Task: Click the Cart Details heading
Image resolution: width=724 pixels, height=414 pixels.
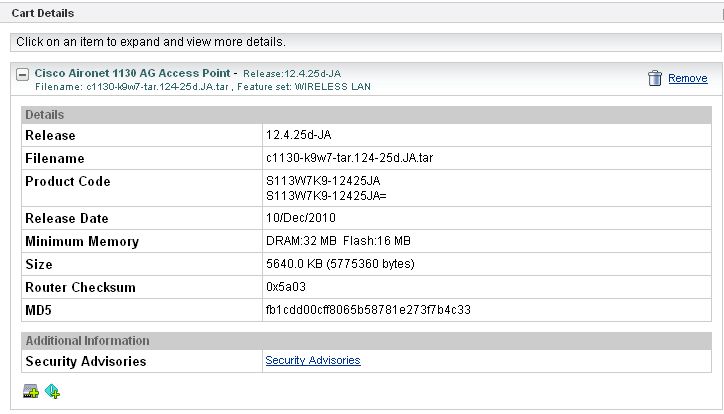Action: pos(43,13)
